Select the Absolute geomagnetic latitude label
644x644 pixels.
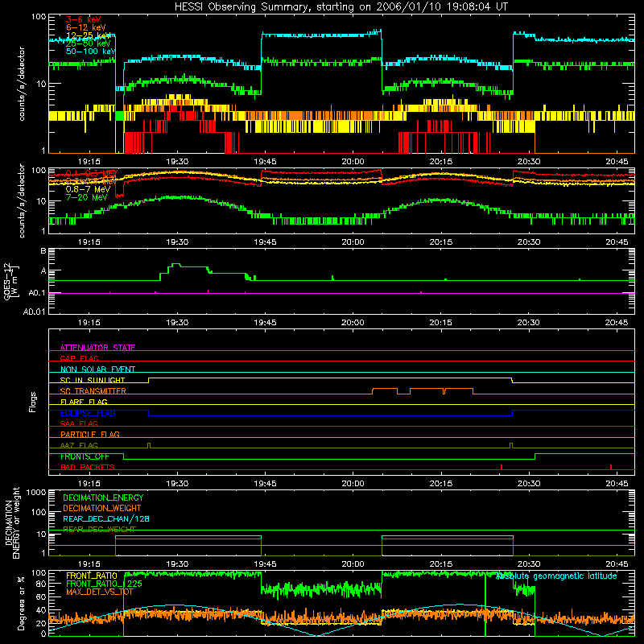coord(556,576)
